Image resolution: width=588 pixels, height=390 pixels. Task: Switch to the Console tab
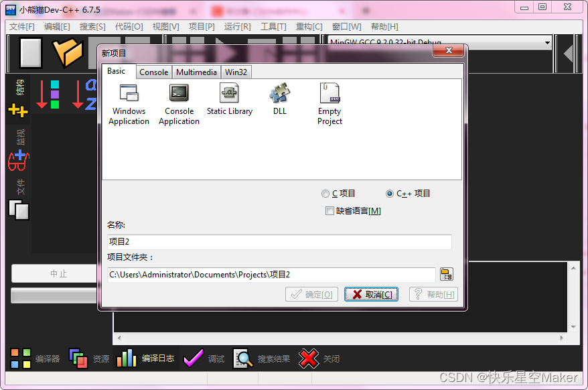pos(154,72)
